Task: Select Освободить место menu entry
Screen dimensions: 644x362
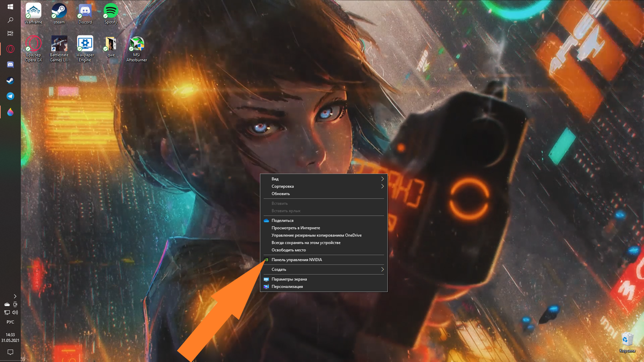Action: pos(324,250)
